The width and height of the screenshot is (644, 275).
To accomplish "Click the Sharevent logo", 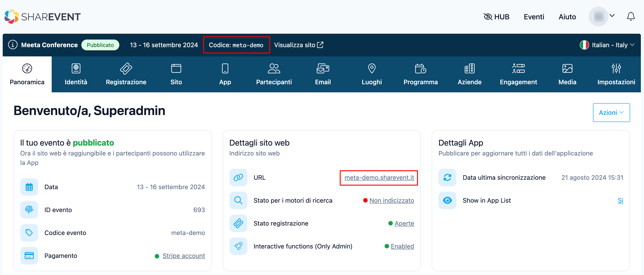I will tap(42, 16).
